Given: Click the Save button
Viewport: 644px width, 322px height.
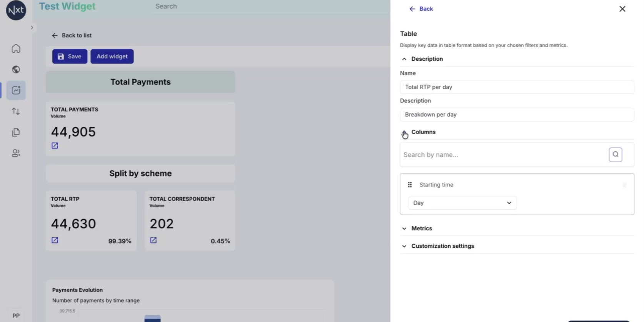Looking at the screenshot, I should (70, 57).
